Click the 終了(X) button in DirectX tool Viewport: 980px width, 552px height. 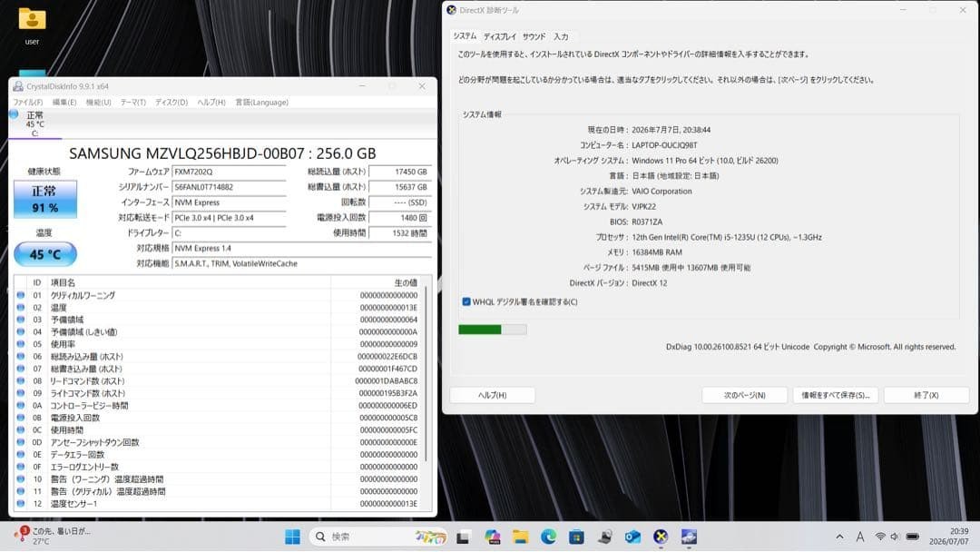pyautogui.click(x=926, y=395)
